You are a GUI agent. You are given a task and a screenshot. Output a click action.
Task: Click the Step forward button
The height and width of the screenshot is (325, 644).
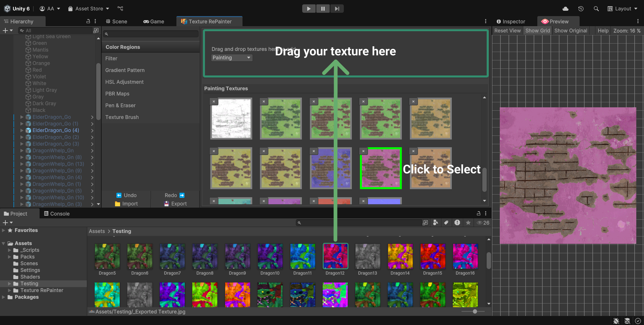(337, 9)
